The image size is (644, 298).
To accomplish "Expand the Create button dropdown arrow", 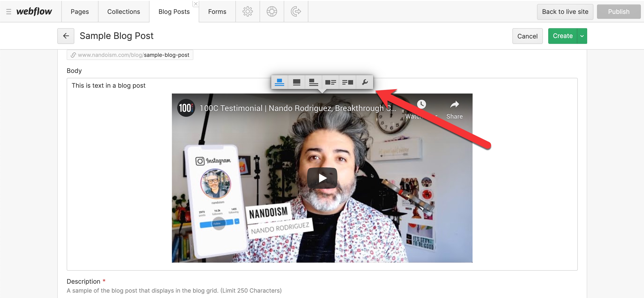I will 582,36.
